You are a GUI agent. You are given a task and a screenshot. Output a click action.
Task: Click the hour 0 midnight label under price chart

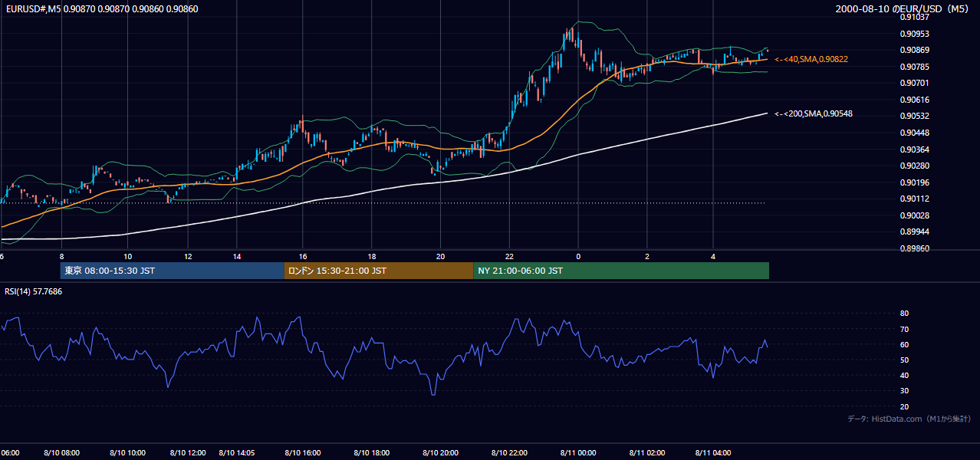pos(578,256)
